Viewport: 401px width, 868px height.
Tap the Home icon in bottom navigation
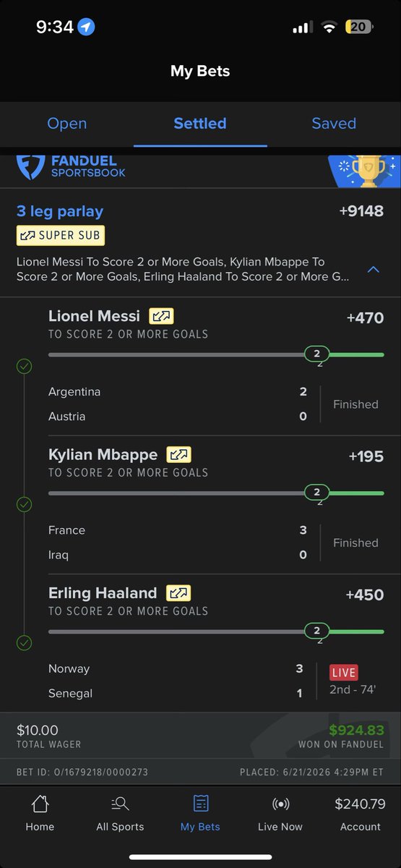point(40,804)
